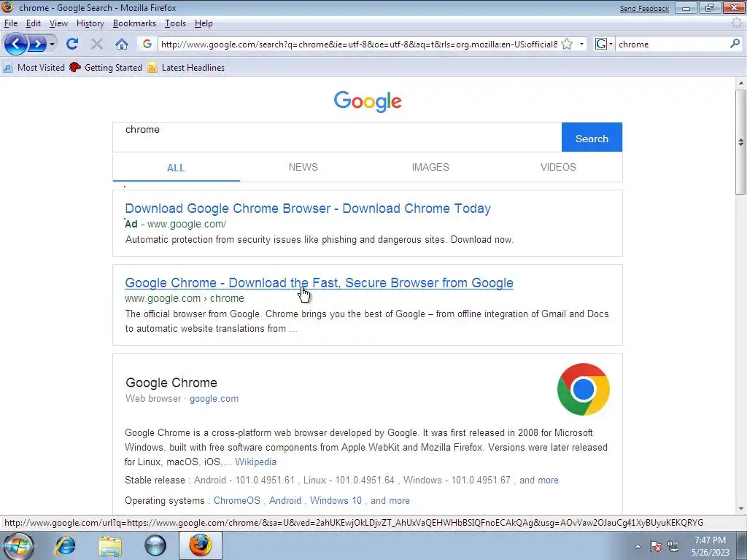Image resolution: width=747 pixels, height=560 pixels.
Task: Open the Bookmarks menu
Action: click(134, 23)
